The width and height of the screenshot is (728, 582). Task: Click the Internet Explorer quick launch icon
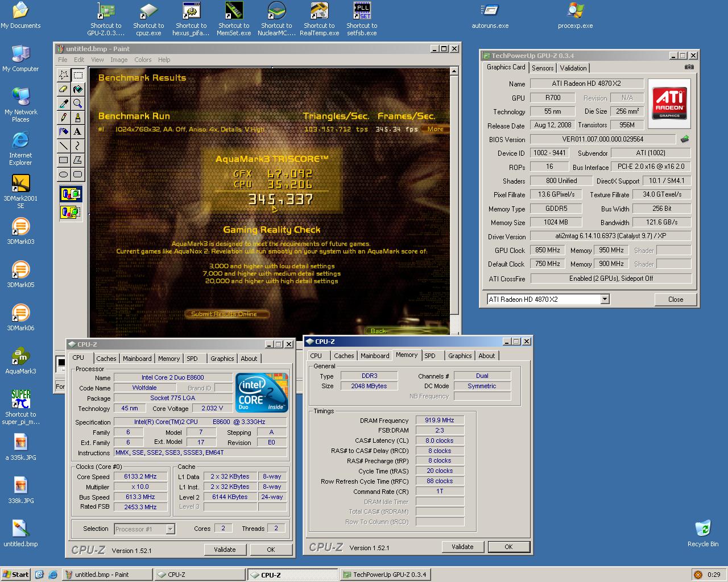[52, 575]
